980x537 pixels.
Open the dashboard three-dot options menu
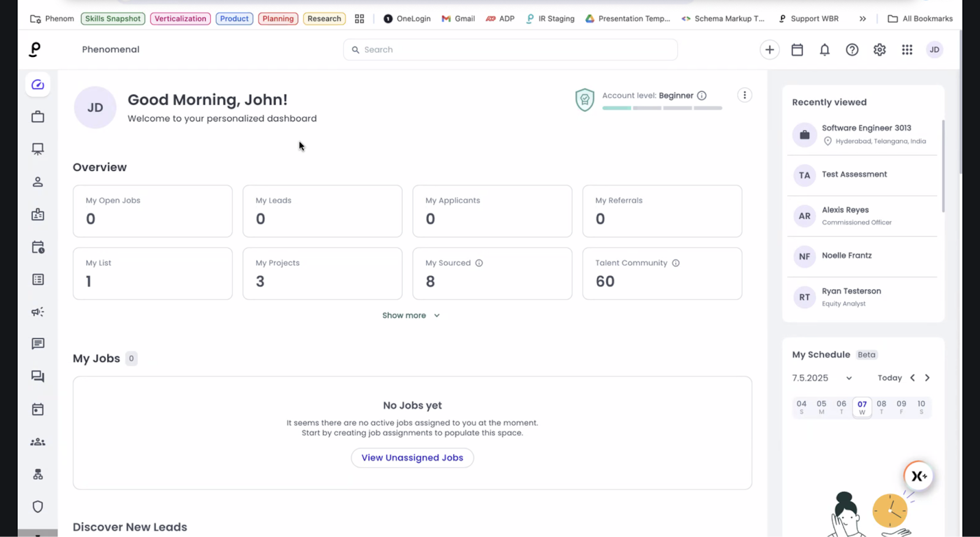click(x=744, y=95)
